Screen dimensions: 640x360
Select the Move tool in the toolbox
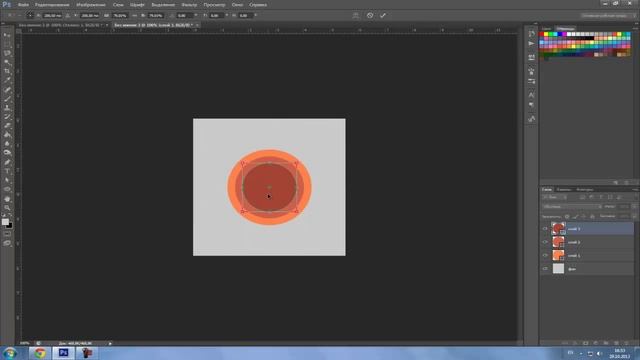tap(7, 36)
